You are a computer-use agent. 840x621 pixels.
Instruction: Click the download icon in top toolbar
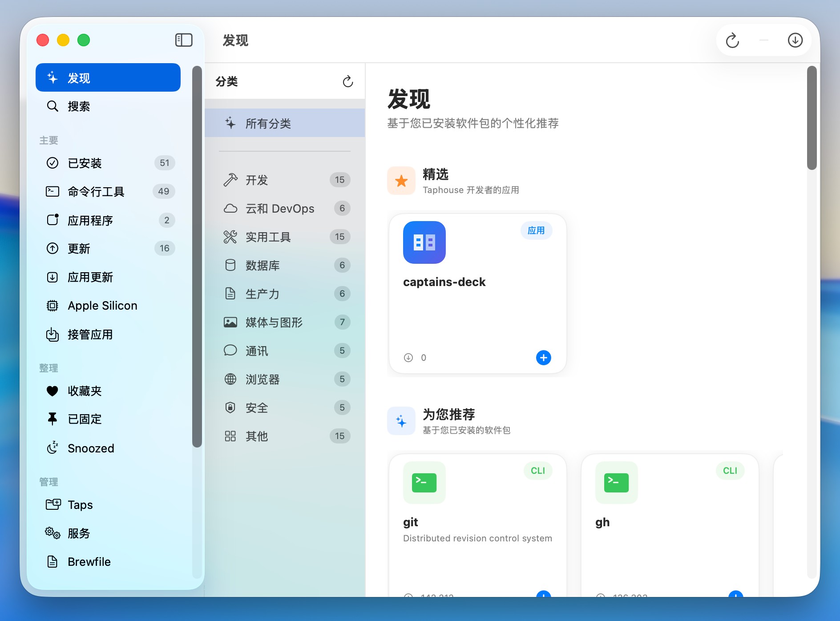tap(795, 40)
